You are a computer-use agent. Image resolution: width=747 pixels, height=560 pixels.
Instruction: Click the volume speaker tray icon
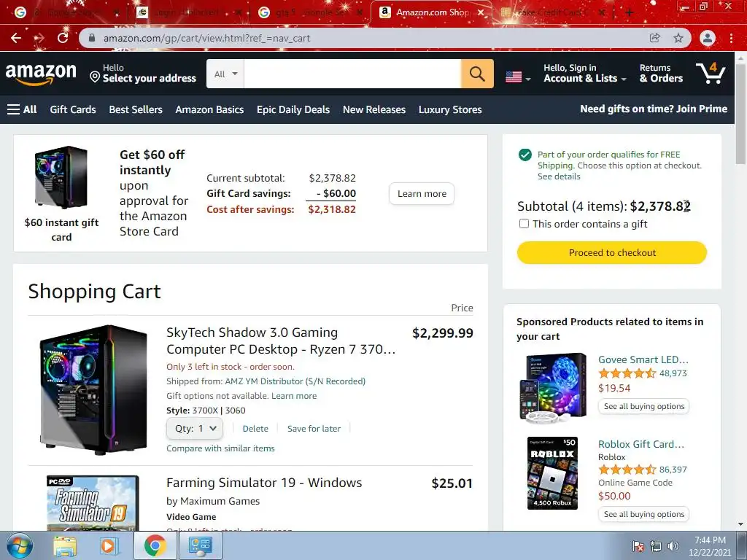click(673, 546)
